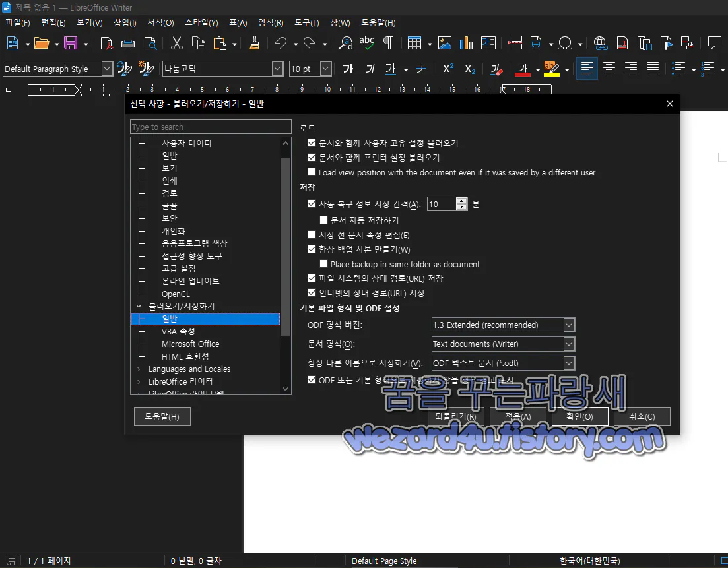Uncheck 항상 백업 사본 만들기(W)

pos(312,249)
